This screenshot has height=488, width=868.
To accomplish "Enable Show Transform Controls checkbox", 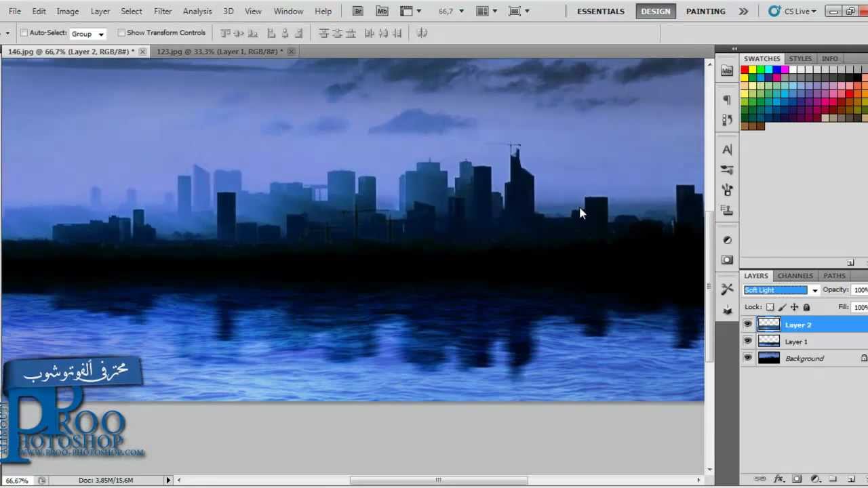I will [x=121, y=33].
